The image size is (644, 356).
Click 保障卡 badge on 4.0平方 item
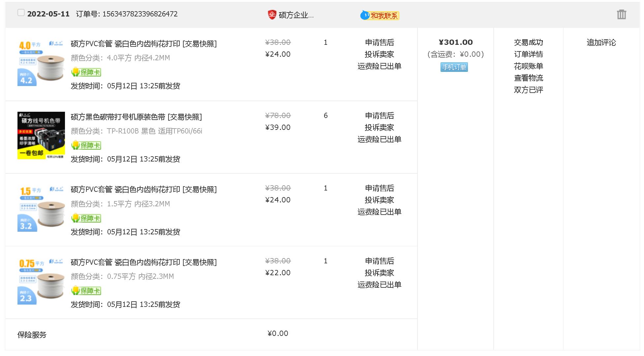[x=86, y=72]
